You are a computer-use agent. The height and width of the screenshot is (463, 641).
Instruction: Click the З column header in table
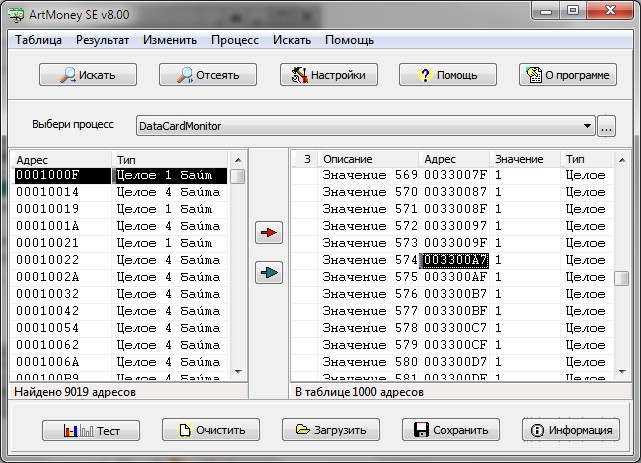305,159
